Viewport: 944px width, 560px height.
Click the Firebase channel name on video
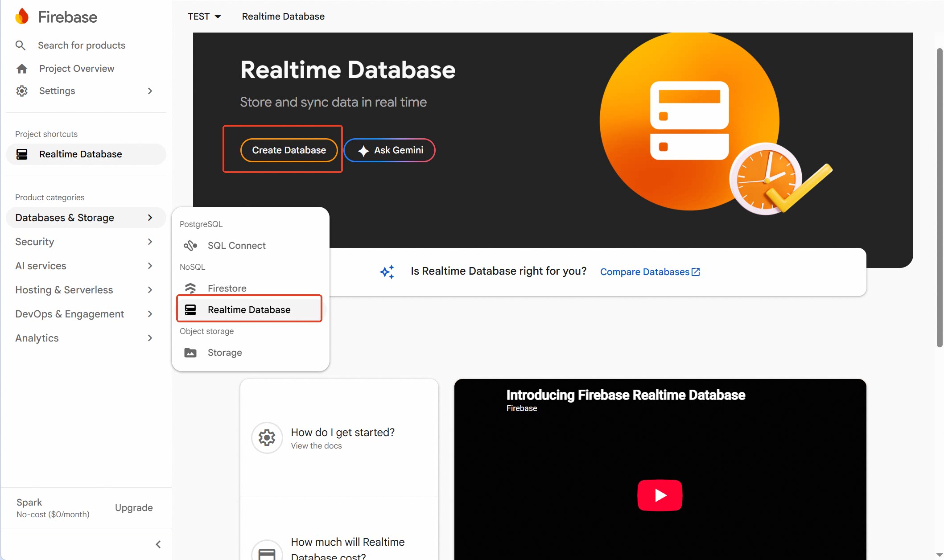(x=522, y=408)
